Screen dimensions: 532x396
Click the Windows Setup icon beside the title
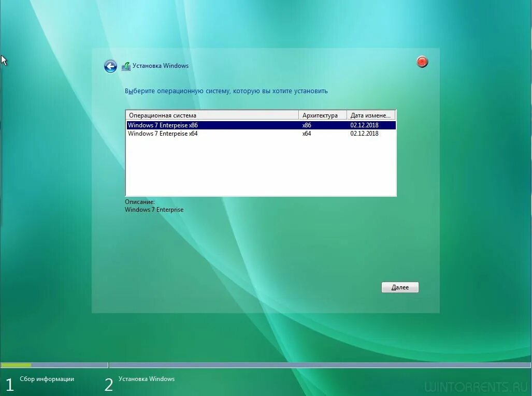point(126,66)
